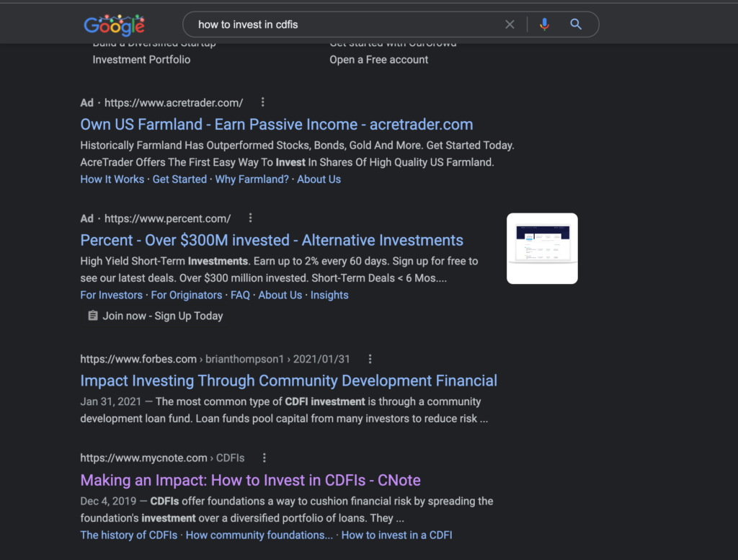The height and width of the screenshot is (560, 738).
Task: Open Percent Alternative Investments headline
Action: pyautogui.click(x=272, y=240)
